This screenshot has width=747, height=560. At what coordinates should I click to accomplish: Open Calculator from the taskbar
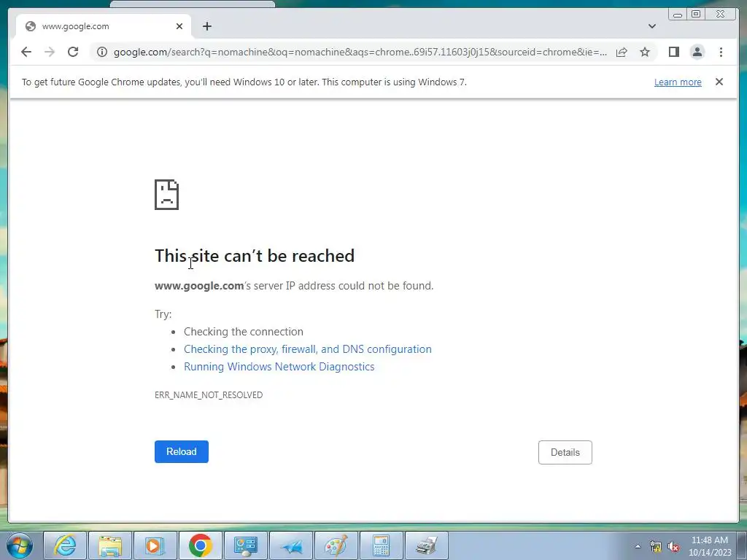pyautogui.click(x=381, y=545)
